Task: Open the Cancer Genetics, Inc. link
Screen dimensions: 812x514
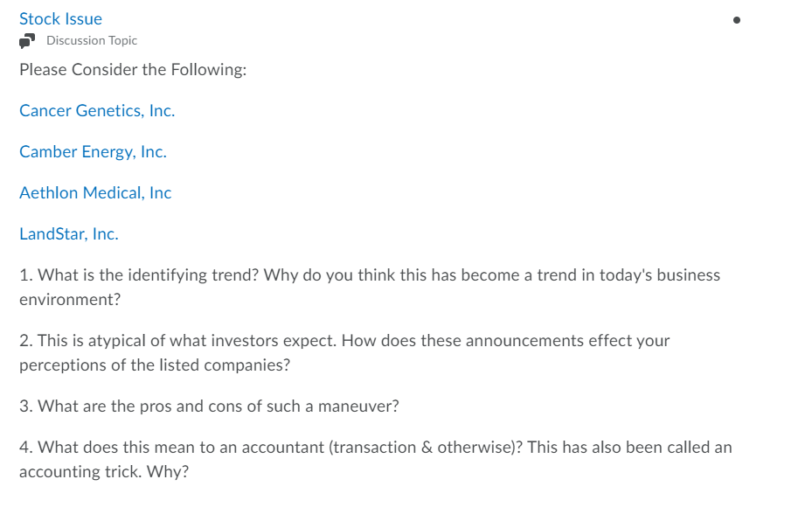Action: pyautogui.click(x=97, y=110)
